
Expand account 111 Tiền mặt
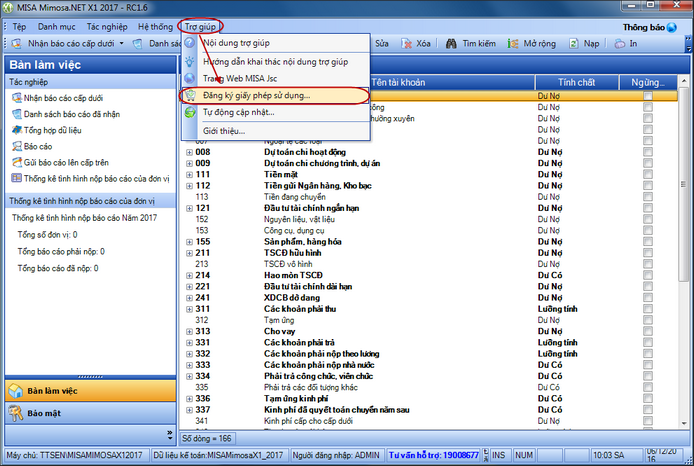click(x=189, y=175)
